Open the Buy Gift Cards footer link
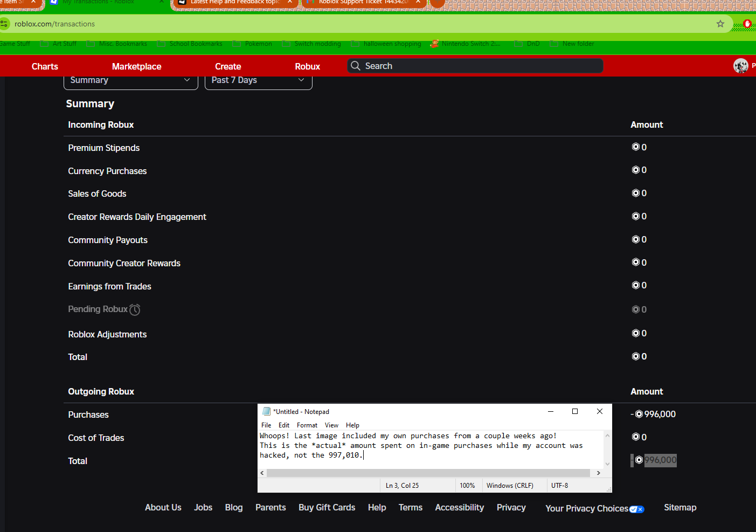 tap(327, 508)
